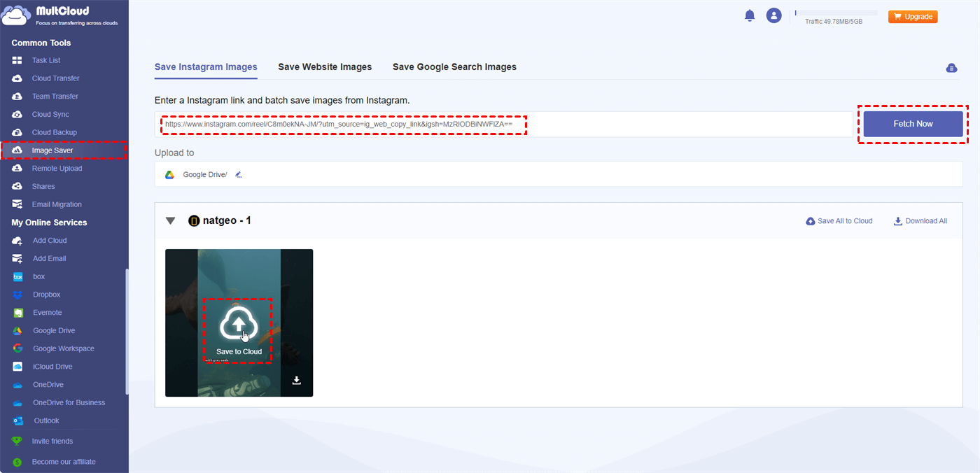Open the OneDrive account
The width and height of the screenshot is (980, 473).
tap(48, 385)
